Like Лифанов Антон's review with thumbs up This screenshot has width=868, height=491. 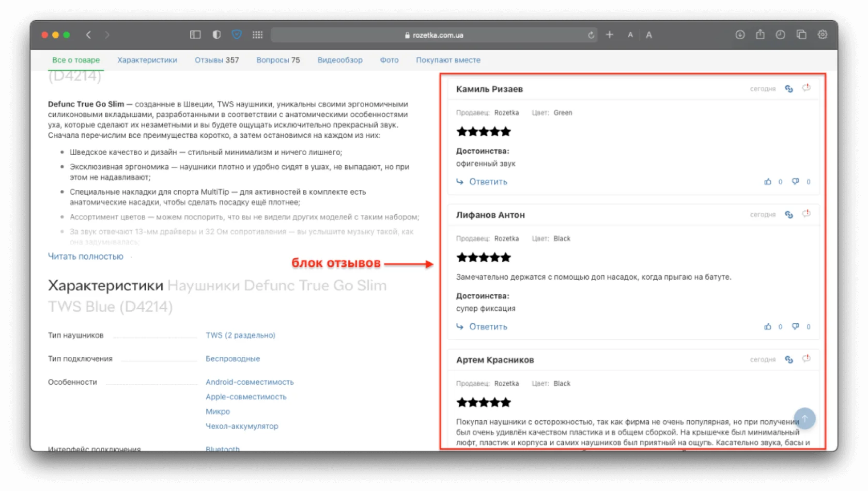click(x=768, y=327)
